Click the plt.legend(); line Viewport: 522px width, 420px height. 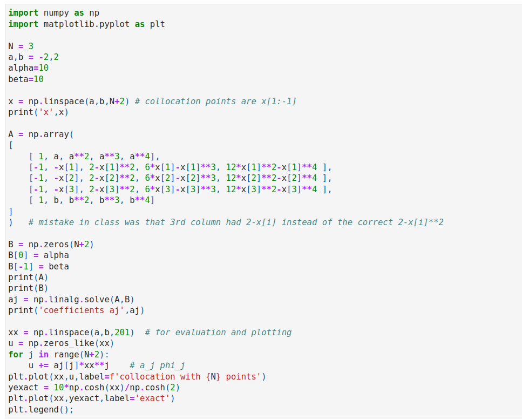pos(41,409)
